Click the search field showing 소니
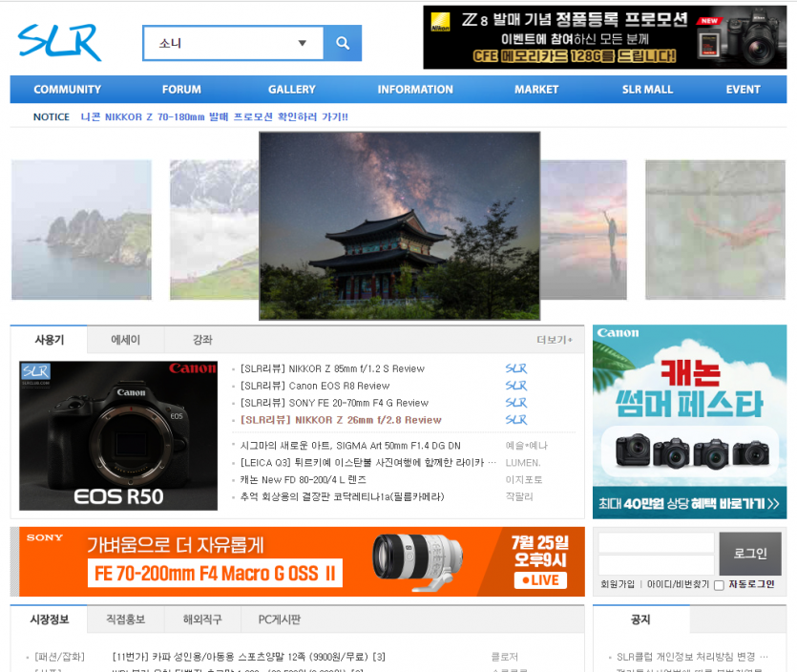 click(x=233, y=43)
